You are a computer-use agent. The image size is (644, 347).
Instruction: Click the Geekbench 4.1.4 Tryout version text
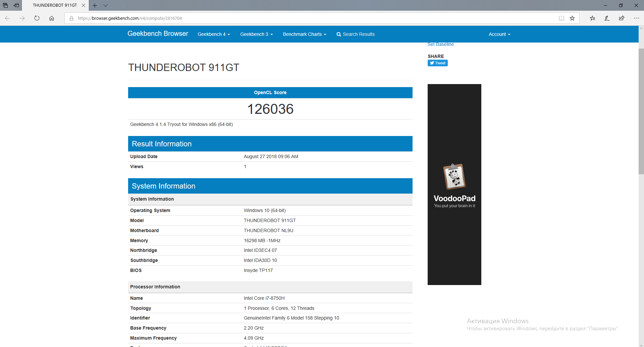tap(181, 124)
